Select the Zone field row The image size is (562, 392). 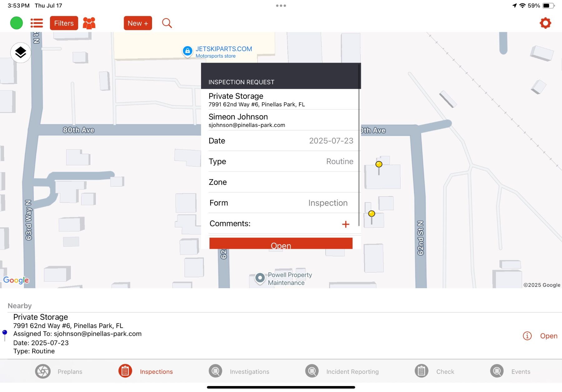tap(281, 182)
